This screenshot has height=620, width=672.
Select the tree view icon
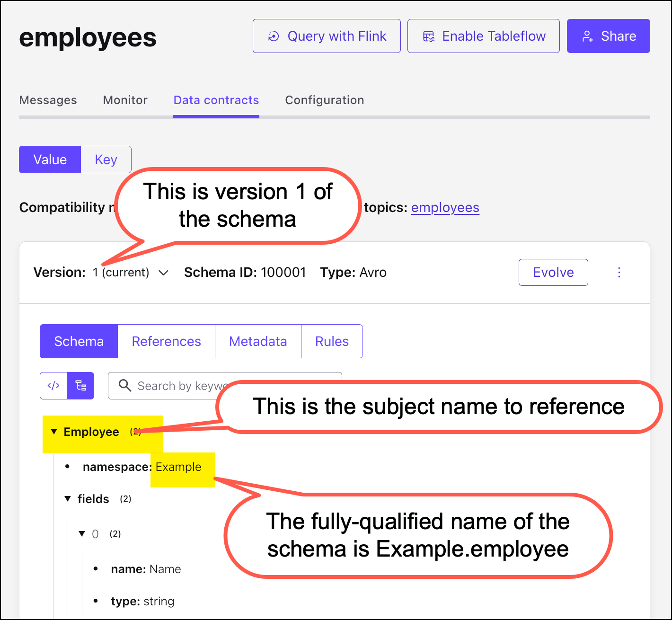[81, 386]
